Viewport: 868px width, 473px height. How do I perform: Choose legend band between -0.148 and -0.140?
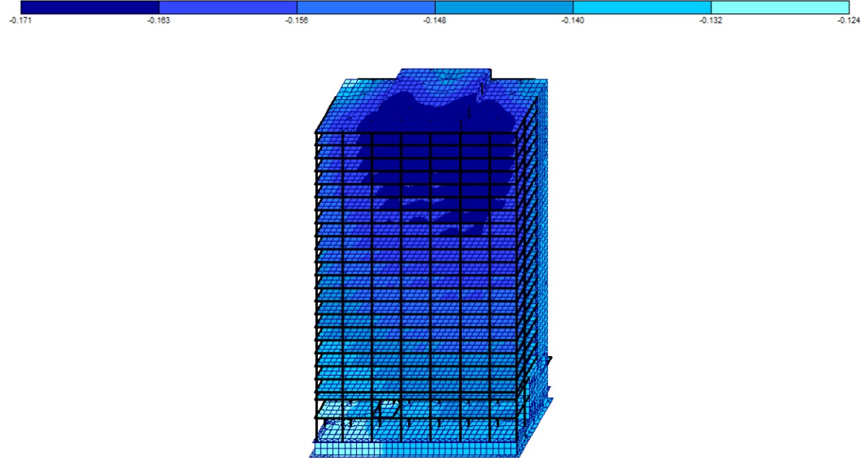[504, 7]
